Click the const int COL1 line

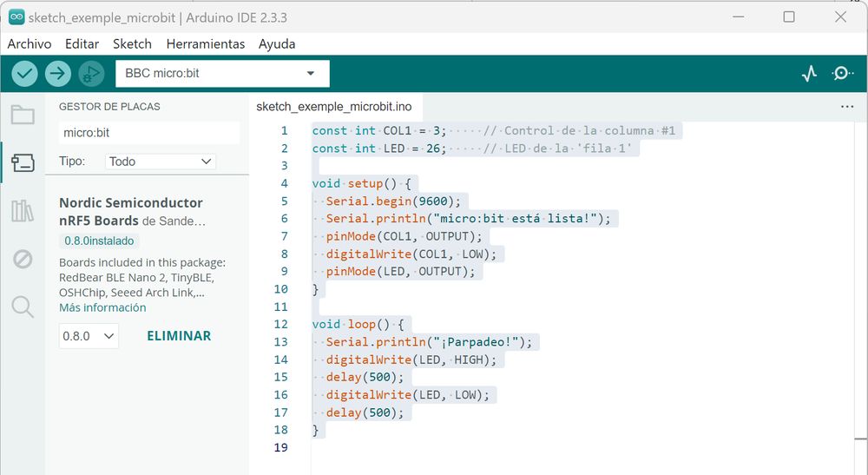[493, 130]
